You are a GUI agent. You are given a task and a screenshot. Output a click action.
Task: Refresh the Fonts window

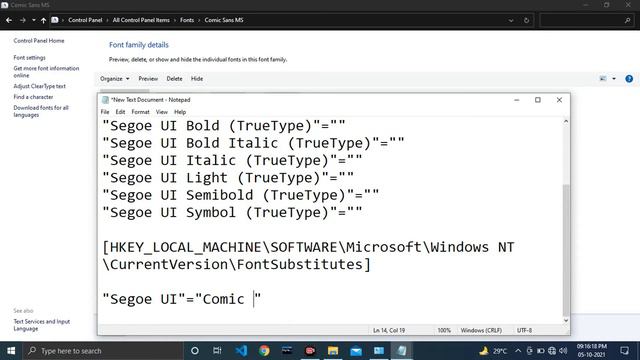[526, 20]
